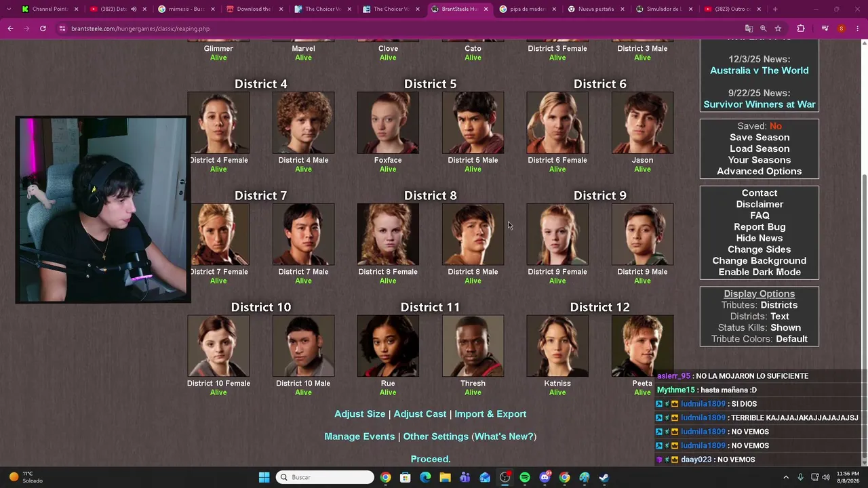Open Survivor Winners at War news

tap(759, 104)
